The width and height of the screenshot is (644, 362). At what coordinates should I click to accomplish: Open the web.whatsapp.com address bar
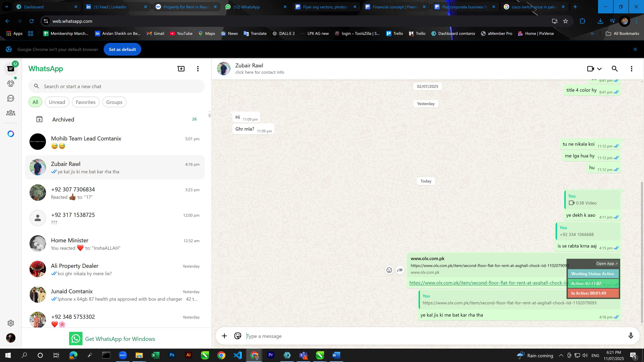295,21
